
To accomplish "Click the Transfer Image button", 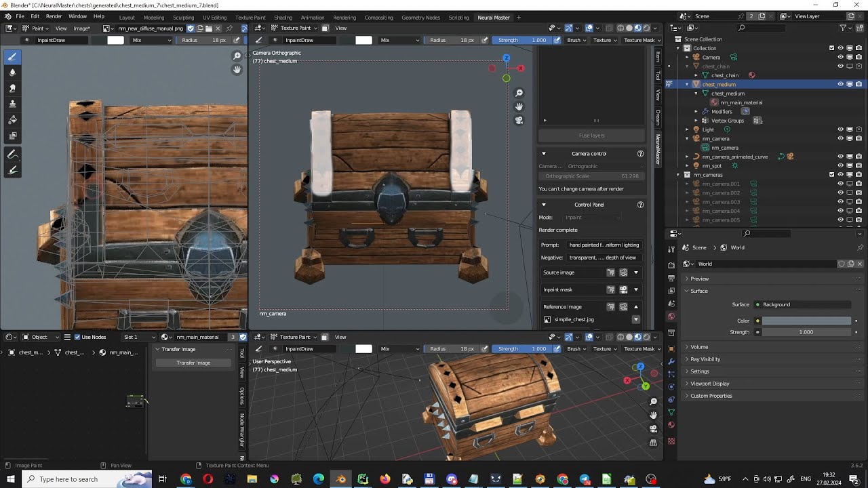I will (x=193, y=363).
